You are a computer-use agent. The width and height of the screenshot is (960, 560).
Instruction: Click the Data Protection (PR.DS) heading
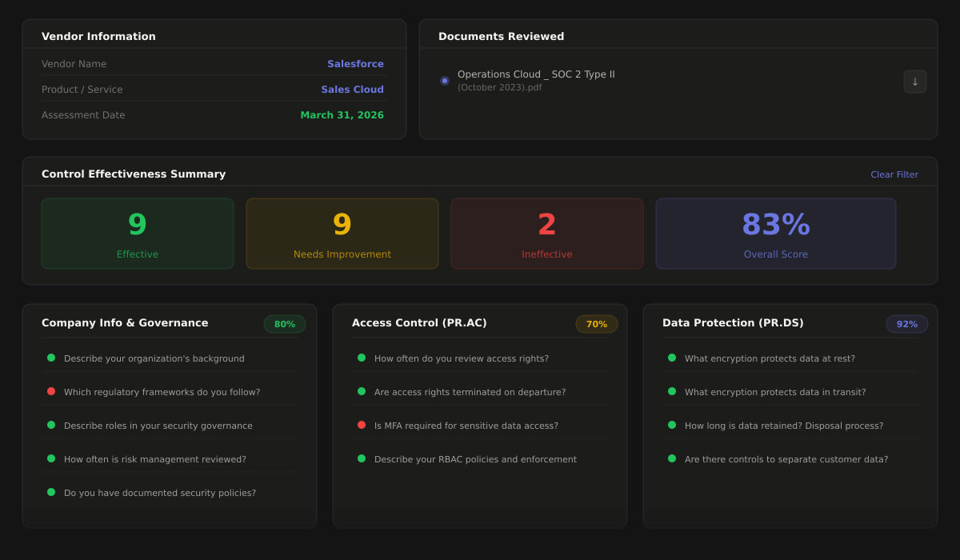pos(733,323)
